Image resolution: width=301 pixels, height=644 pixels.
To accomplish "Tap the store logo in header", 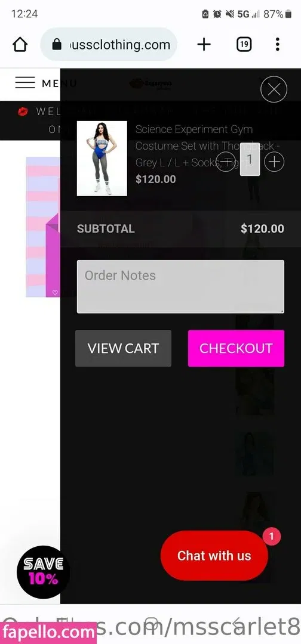I will 150,84.
